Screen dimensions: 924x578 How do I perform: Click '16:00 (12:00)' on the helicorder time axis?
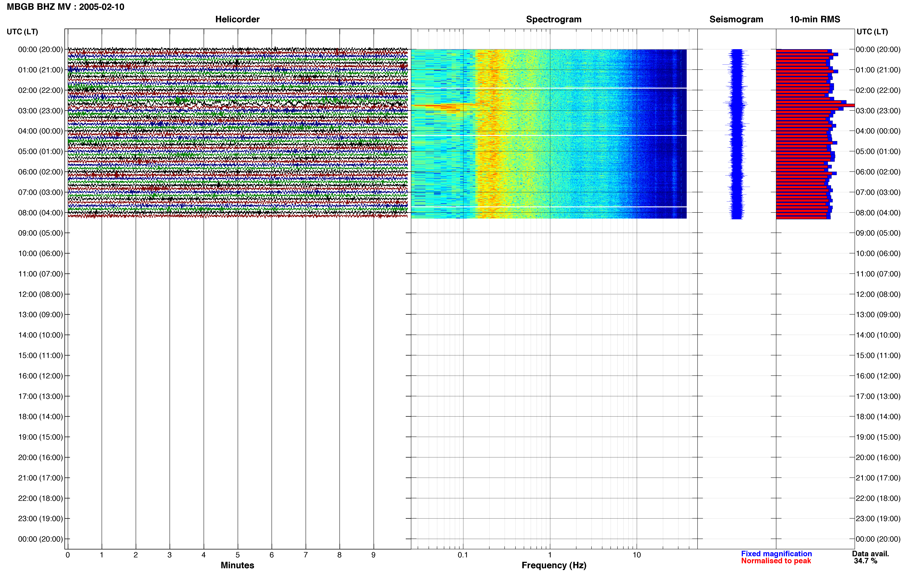tap(41, 376)
